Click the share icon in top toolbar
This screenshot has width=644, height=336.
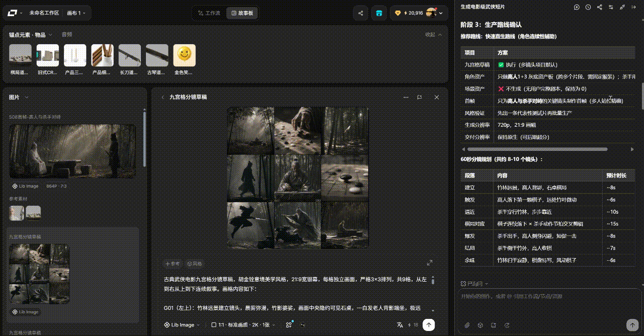pyautogui.click(x=360, y=14)
